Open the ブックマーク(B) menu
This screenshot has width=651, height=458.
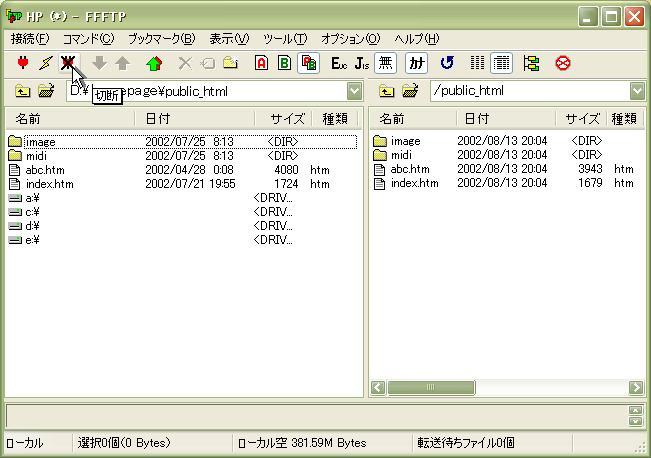161,39
